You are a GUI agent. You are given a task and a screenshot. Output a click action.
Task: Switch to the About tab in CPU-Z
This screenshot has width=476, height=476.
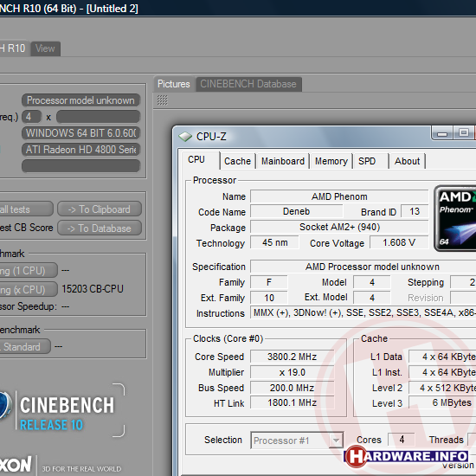[407, 161]
